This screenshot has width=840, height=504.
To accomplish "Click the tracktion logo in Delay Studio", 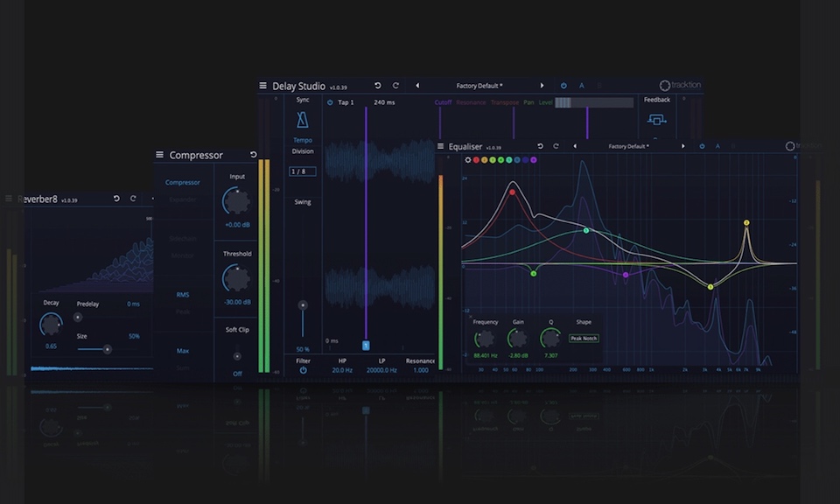I will tap(680, 85).
